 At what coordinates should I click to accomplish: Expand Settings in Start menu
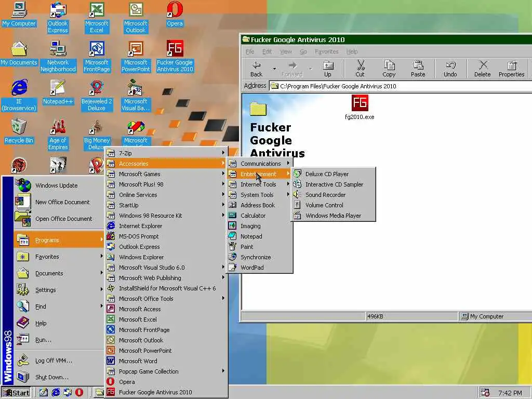coord(59,290)
